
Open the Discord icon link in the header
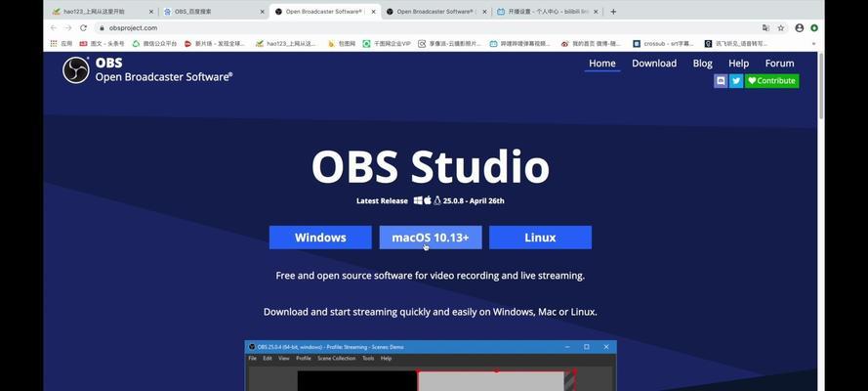721,81
